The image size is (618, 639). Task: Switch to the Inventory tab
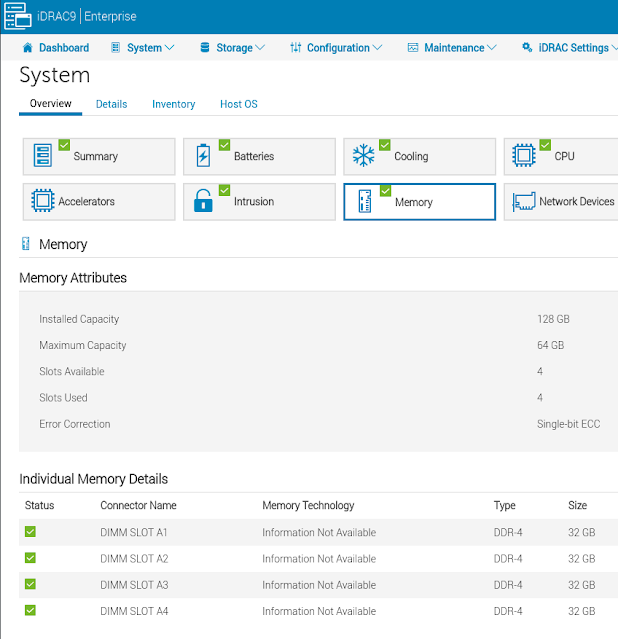coord(173,104)
